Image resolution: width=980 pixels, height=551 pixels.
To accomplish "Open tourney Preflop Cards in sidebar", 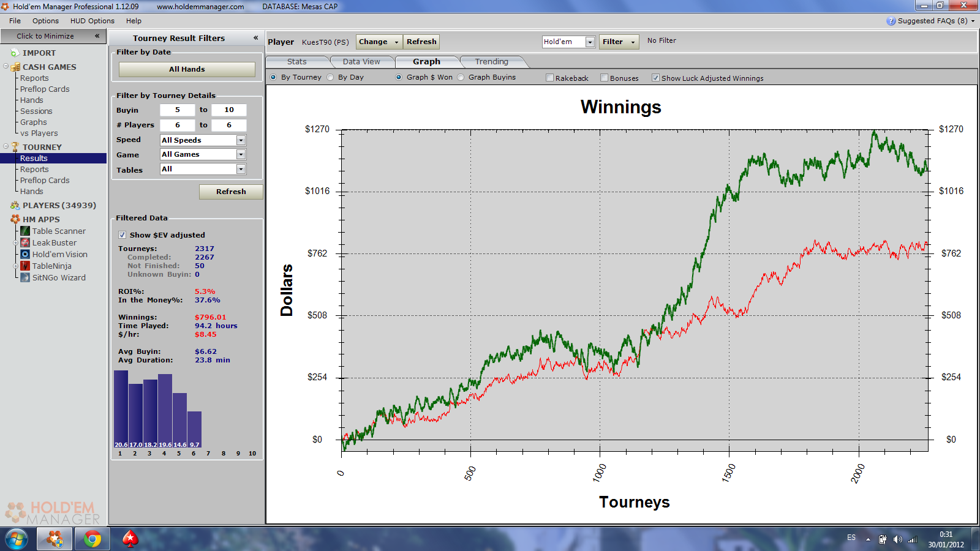I will tap(45, 180).
